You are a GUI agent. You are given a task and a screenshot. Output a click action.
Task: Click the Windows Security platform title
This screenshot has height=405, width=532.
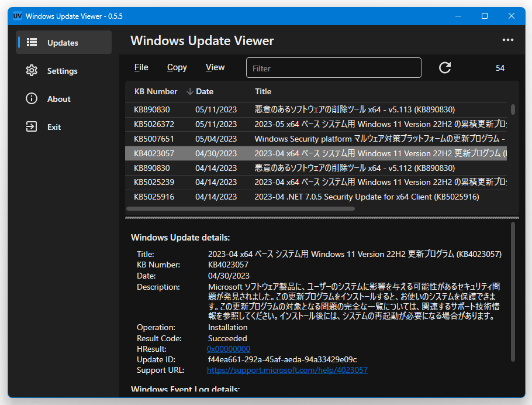[379, 139]
